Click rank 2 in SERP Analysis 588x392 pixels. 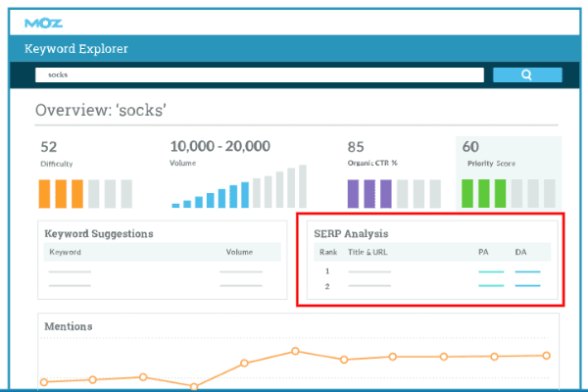tap(327, 286)
